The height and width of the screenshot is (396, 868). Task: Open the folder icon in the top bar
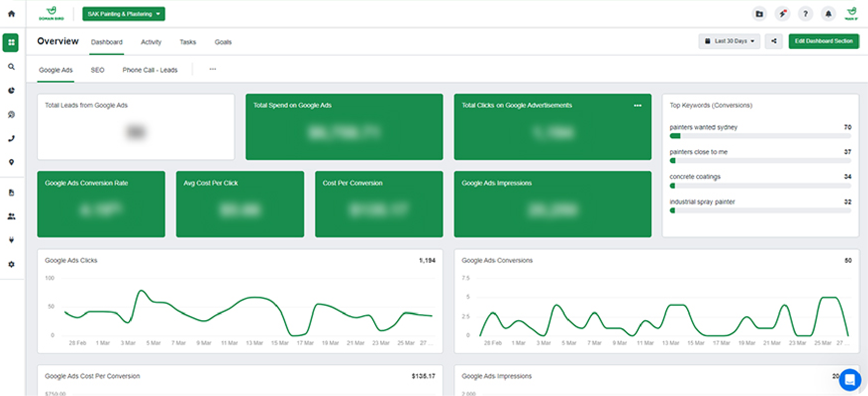[x=759, y=14]
